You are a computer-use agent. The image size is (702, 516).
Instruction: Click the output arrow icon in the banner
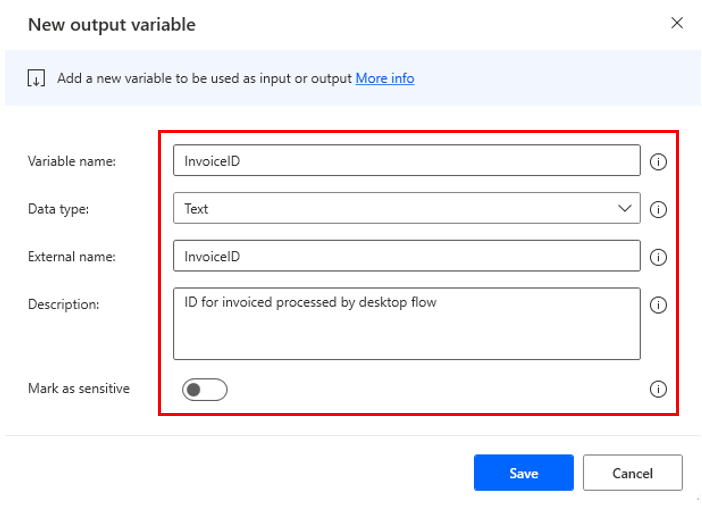coord(36,79)
